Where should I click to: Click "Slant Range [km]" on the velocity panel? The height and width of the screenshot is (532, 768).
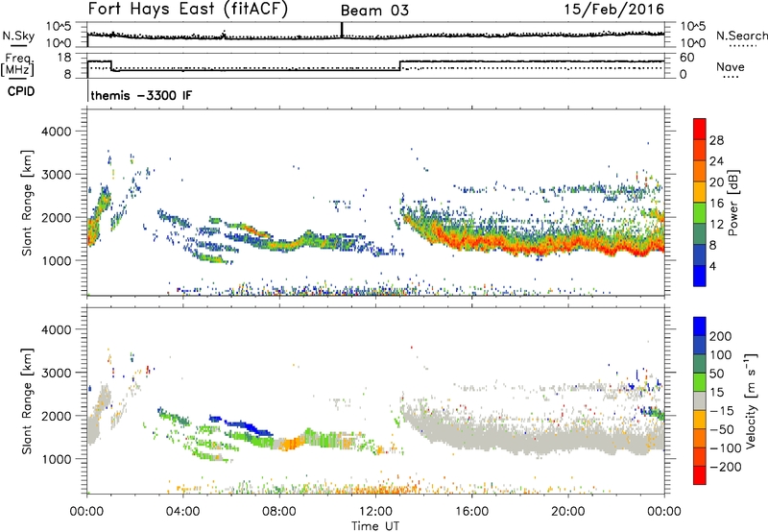[27, 400]
